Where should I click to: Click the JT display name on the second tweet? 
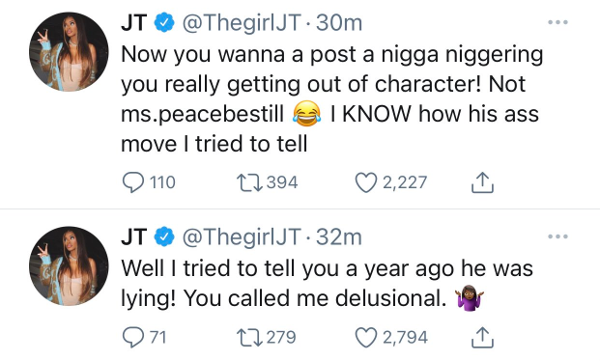[x=134, y=237]
